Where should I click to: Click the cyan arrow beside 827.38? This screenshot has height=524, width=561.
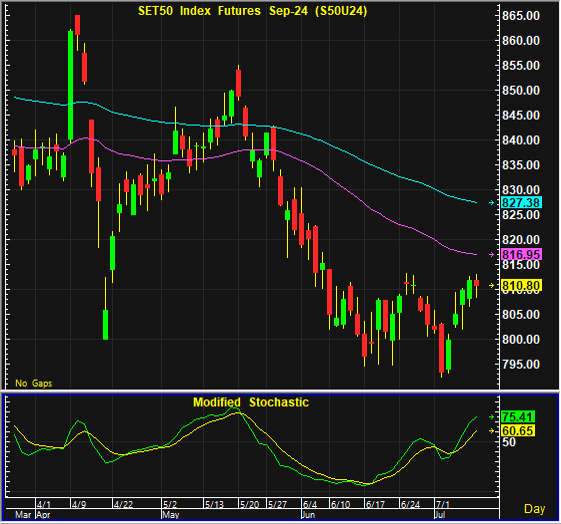[x=492, y=202]
